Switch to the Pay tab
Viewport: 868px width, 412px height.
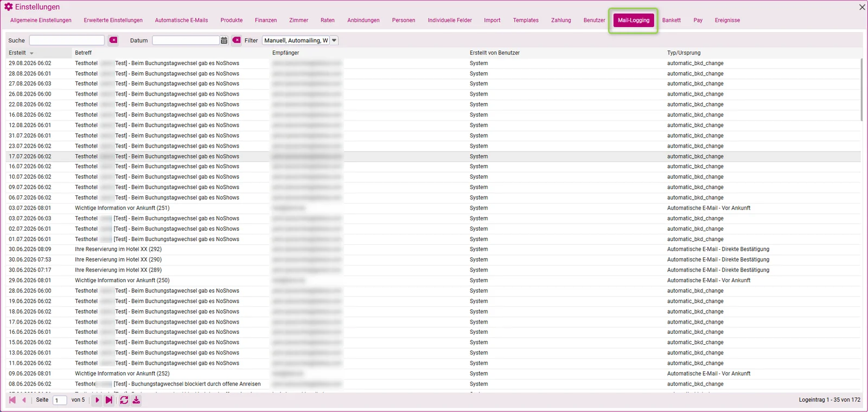[x=698, y=20]
